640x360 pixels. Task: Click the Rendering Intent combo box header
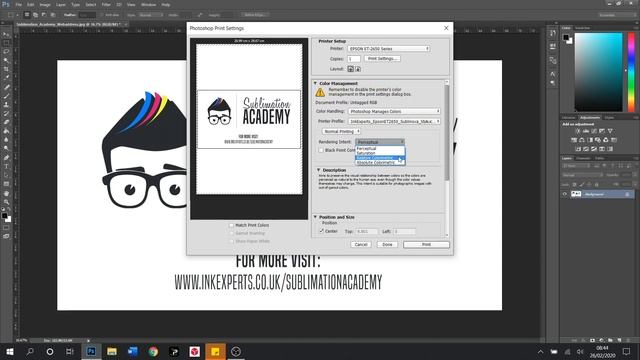pos(380,142)
